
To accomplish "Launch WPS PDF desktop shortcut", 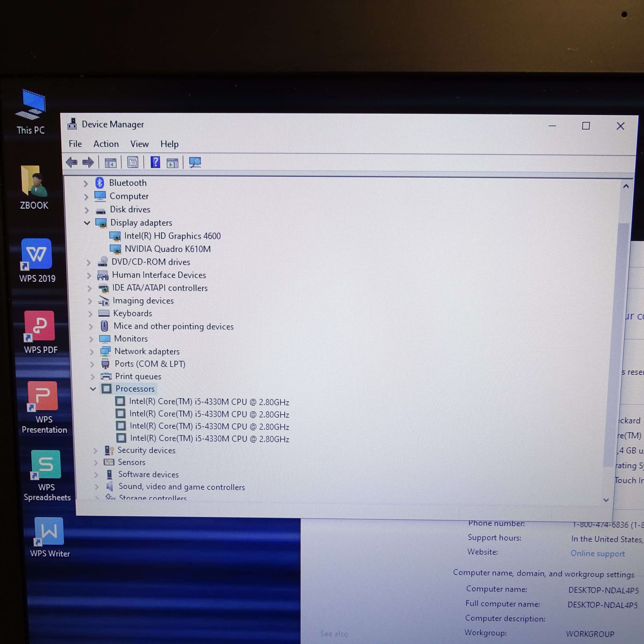I will (x=40, y=332).
